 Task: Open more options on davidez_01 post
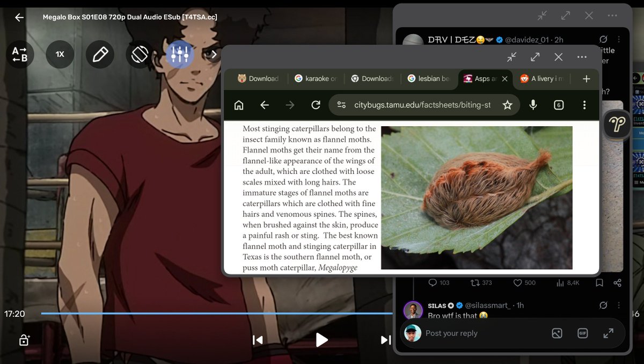[x=619, y=40]
